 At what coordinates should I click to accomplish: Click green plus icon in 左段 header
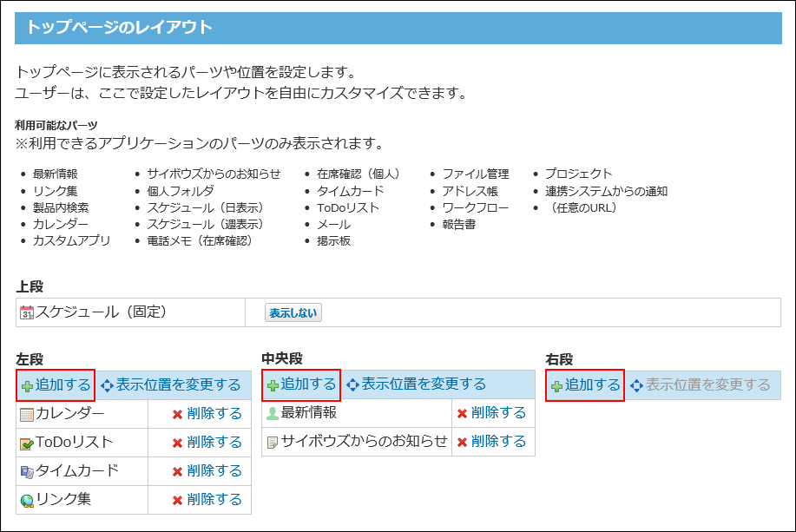[28, 387]
